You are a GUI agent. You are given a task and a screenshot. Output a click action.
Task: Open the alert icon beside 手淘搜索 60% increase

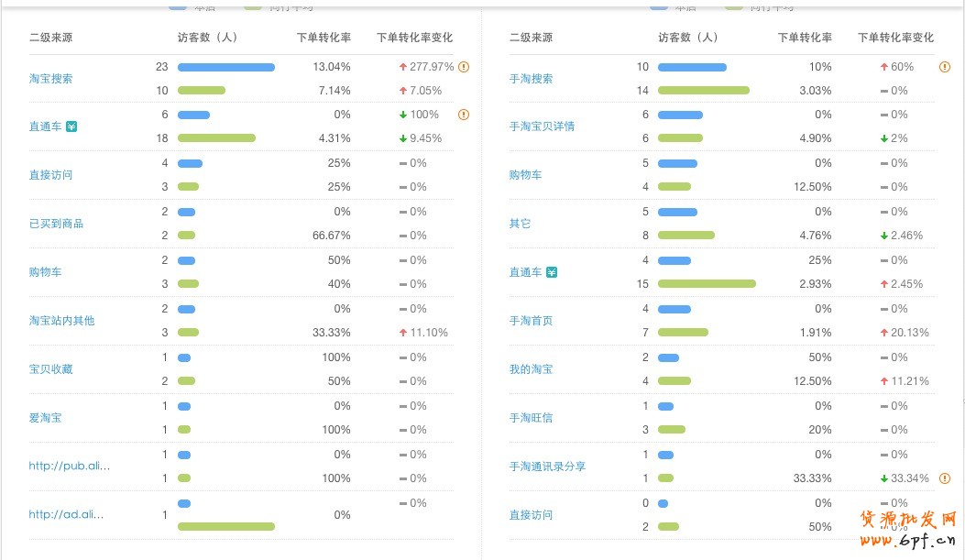click(x=945, y=67)
